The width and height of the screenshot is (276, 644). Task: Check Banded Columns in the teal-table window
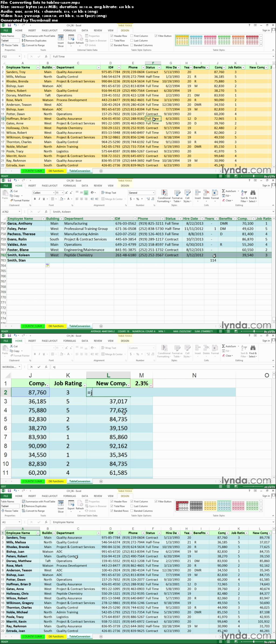[x=142, y=511]
